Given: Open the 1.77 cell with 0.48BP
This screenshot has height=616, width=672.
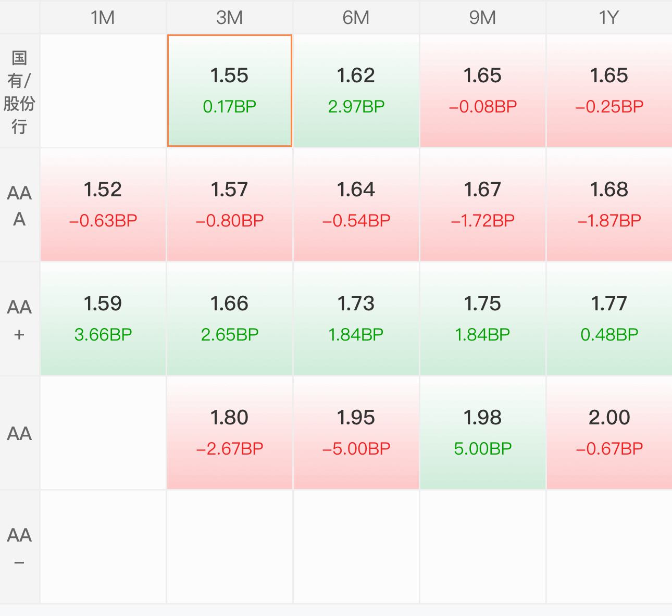Looking at the screenshot, I should pyautogui.click(x=609, y=319).
